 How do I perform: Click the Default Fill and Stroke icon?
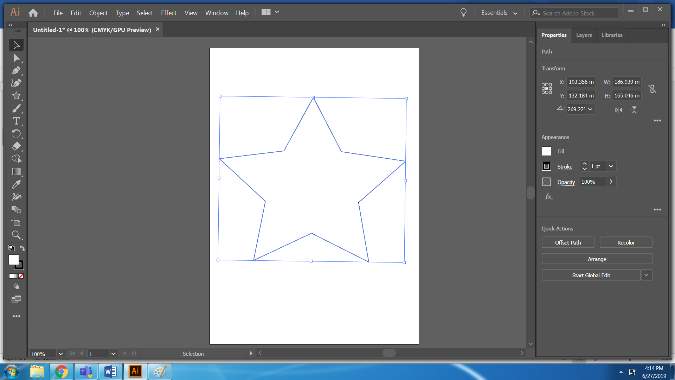11,248
